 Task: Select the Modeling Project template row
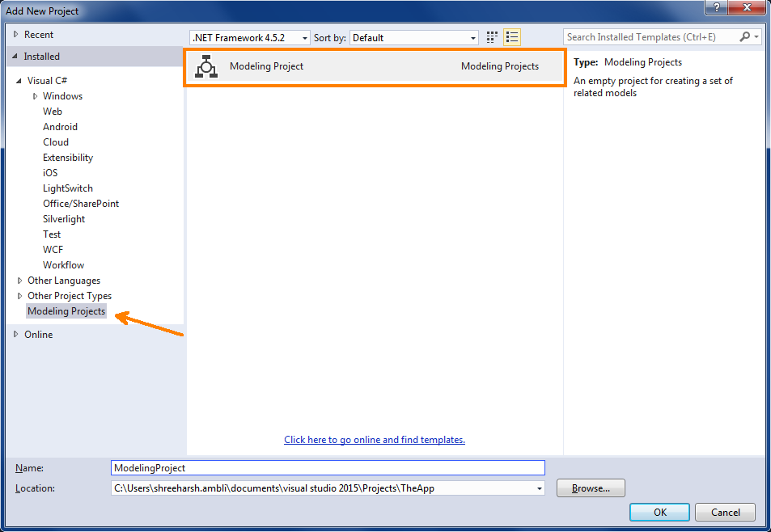point(375,66)
